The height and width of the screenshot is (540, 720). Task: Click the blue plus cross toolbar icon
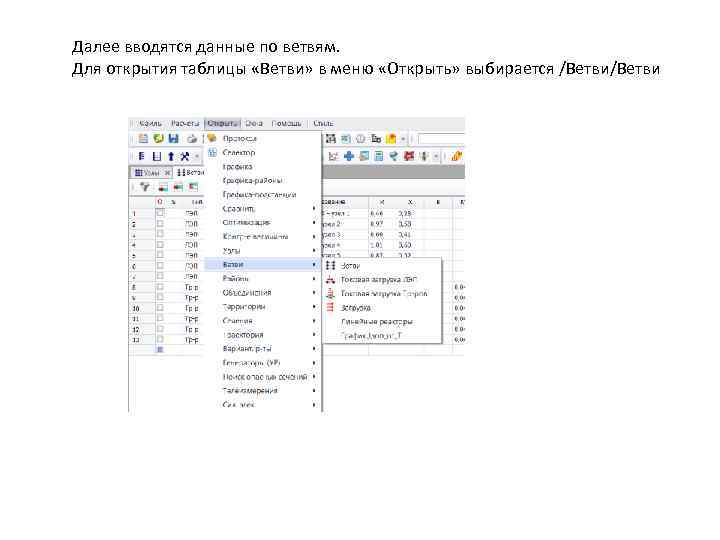pyautogui.click(x=349, y=156)
